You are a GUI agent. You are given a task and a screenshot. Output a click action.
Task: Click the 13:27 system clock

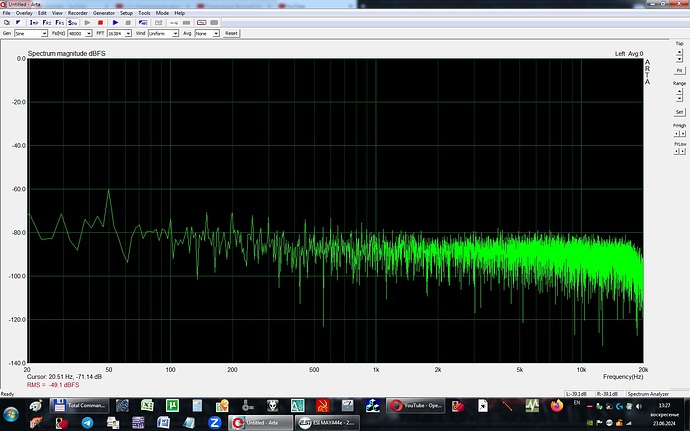point(664,405)
